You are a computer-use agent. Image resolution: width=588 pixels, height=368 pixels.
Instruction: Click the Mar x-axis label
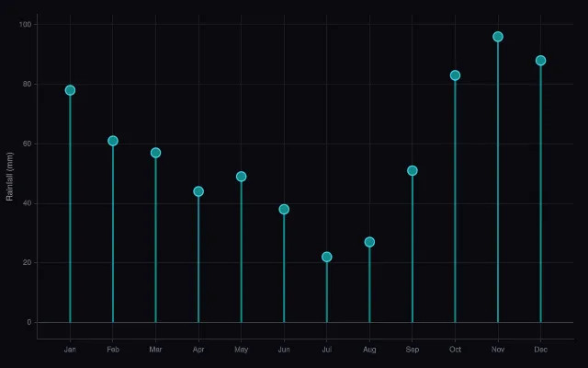click(x=155, y=350)
